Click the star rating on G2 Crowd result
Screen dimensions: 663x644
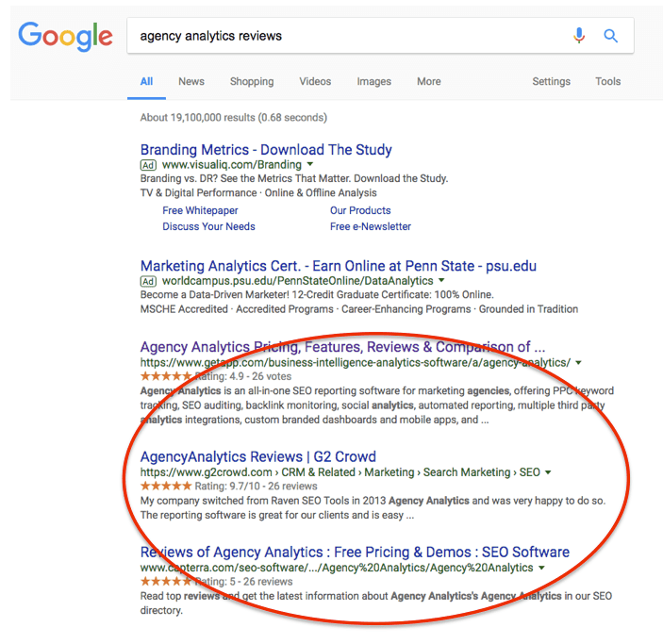tap(166, 486)
